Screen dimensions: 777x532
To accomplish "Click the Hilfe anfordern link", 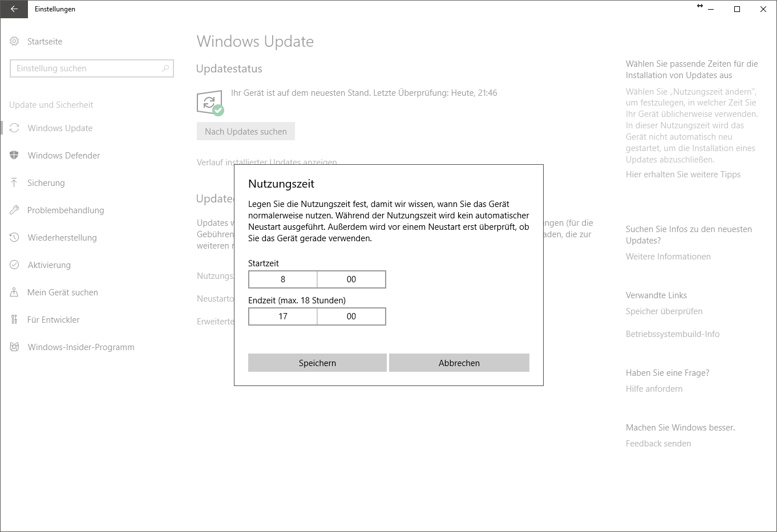I will (654, 389).
